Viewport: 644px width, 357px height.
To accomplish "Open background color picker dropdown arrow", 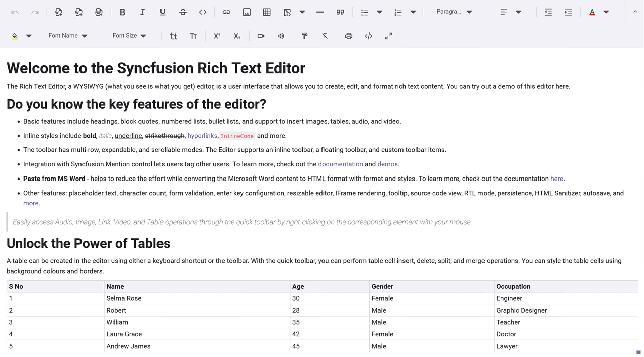I will pyautogui.click(x=29, y=36).
